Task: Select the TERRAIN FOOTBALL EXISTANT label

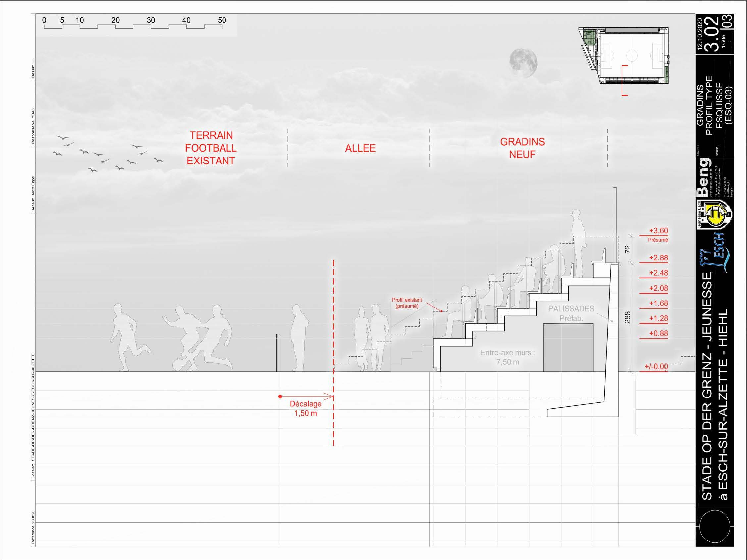Action: [211, 148]
